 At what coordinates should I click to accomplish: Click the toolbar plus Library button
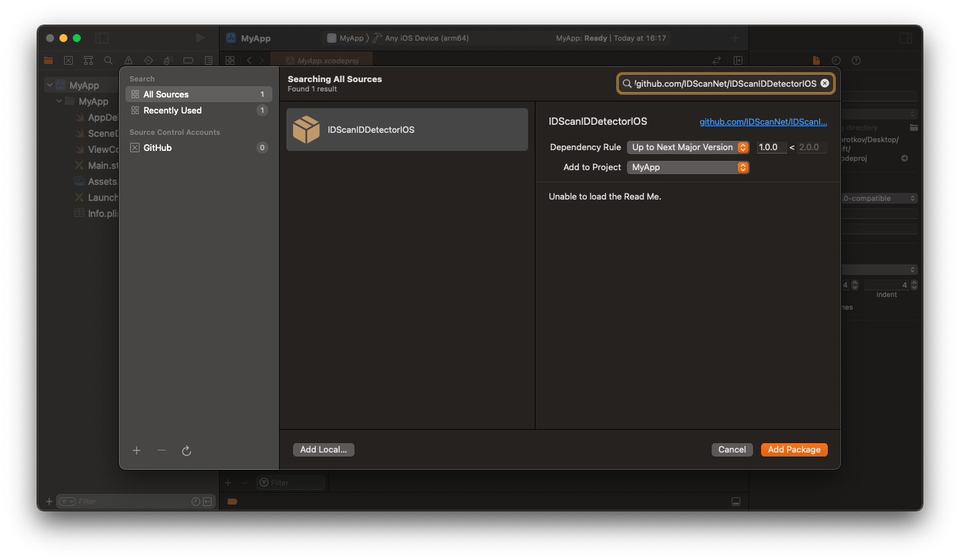735,38
